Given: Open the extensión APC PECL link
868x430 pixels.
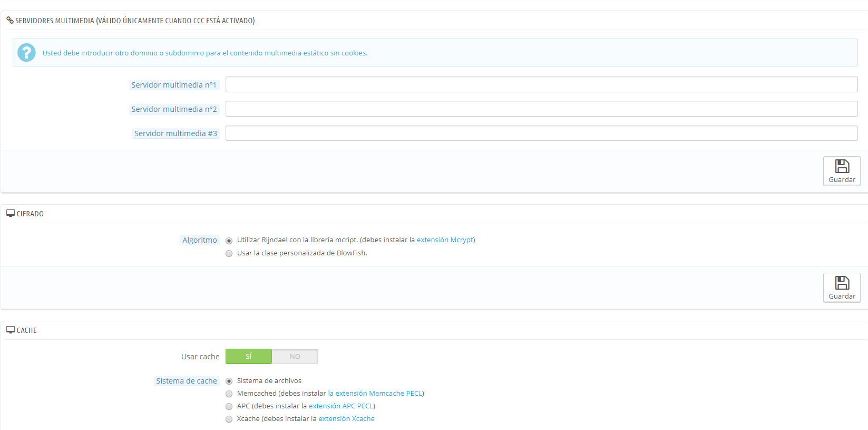Looking at the screenshot, I should click(x=341, y=406).
